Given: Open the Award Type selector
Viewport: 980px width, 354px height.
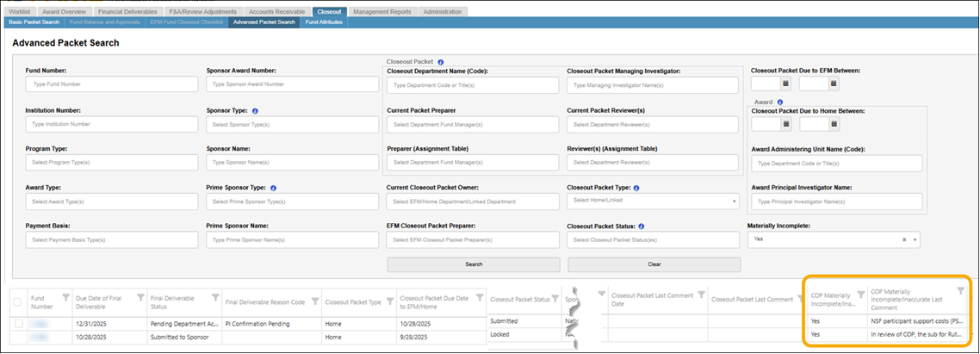Looking at the screenshot, I should [112, 202].
